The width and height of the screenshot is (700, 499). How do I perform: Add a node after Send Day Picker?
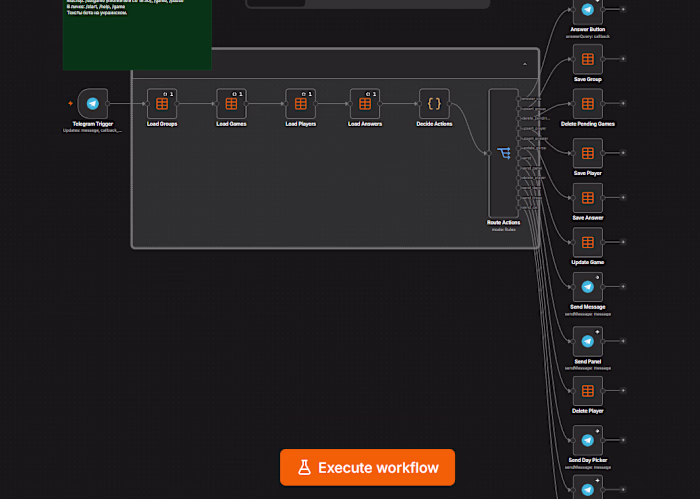click(623, 441)
